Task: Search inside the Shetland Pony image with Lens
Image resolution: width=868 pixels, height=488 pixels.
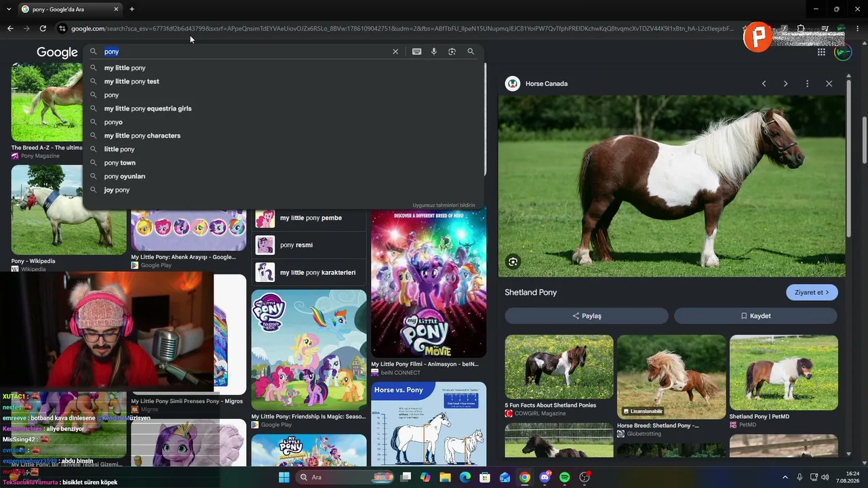Action: click(513, 262)
